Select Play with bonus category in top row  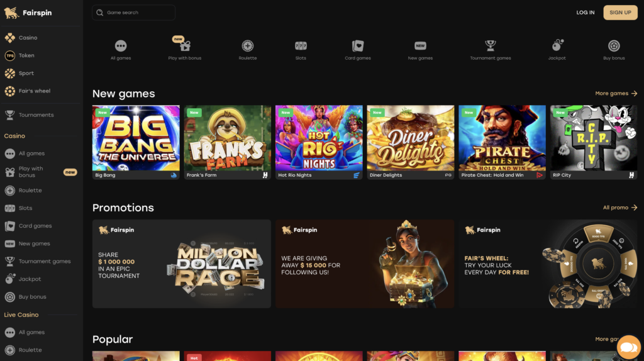(x=185, y=49)
